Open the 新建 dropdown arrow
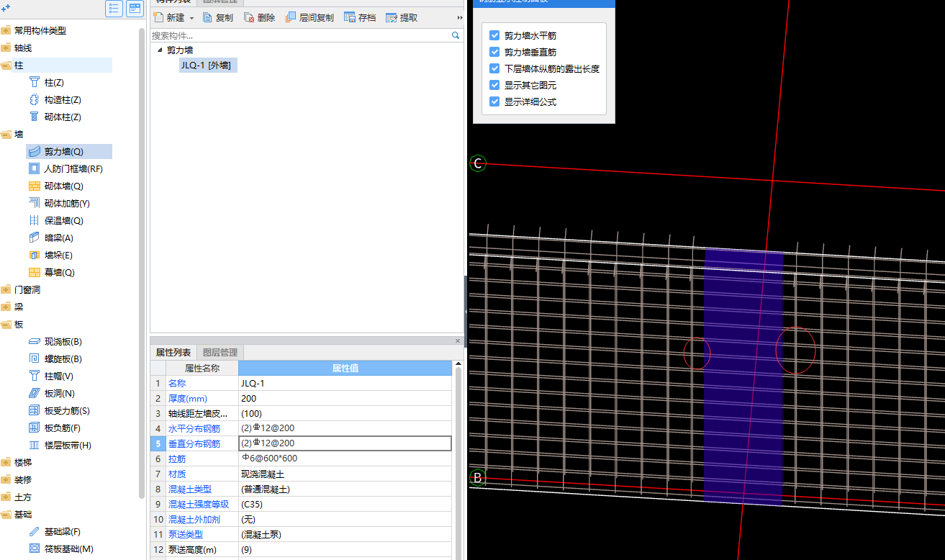The width and height of the screenshot is (945, 560). (x=191, y=18)
